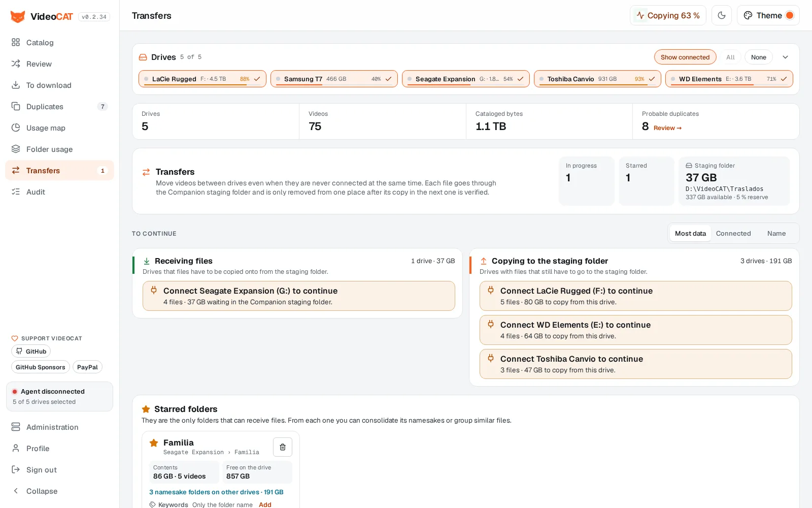Toggle the LaCie Rugged drive chip
The height and width of the screenshot is (508, 812).
(x=202, y=79)
